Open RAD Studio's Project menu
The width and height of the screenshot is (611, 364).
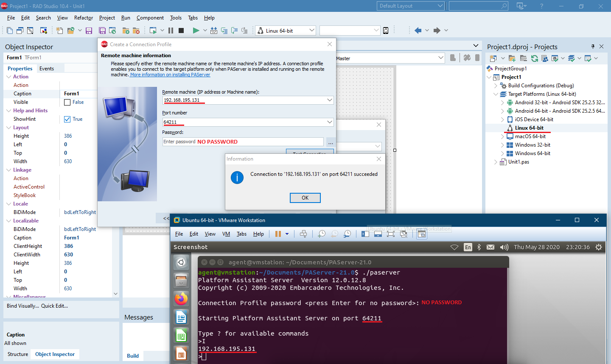click(x=107, y=18)
